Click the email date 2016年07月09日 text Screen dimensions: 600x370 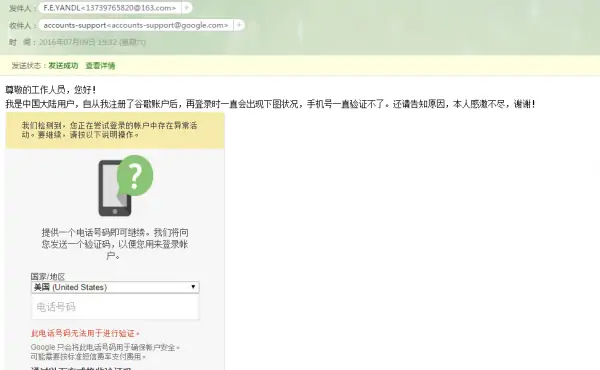tap(92, 42)
